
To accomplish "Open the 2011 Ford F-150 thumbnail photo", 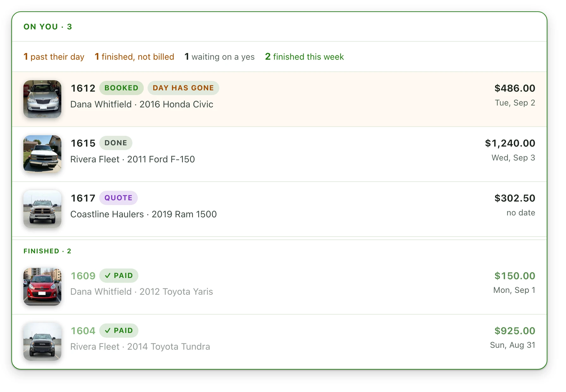I will [42, 154].
